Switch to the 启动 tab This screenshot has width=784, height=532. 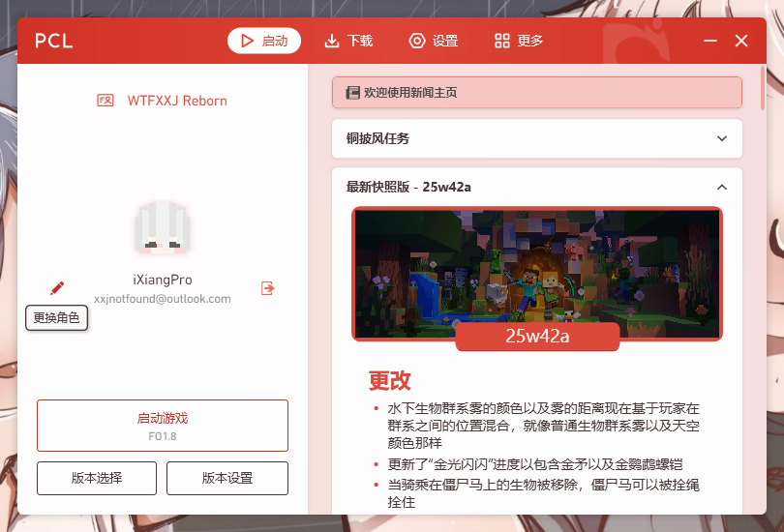click(x=264, y=41)
